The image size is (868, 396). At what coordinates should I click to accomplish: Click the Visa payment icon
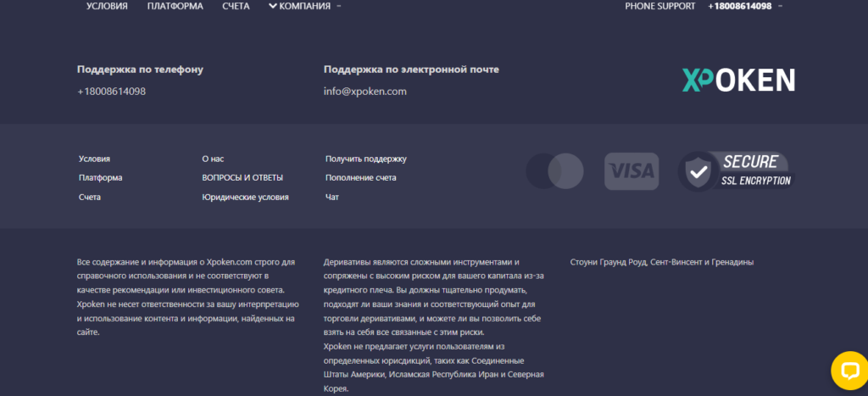632,171
